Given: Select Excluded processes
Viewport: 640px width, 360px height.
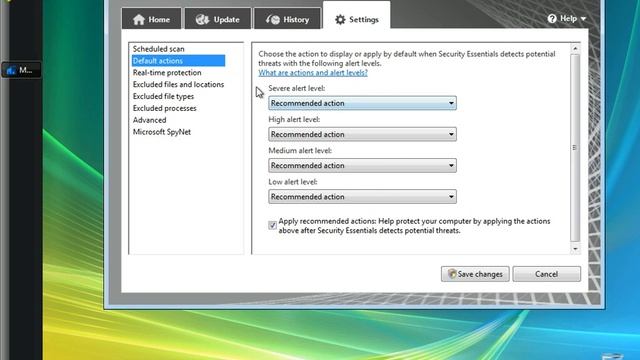Looking at the screenshot, I should click(164, 108).
